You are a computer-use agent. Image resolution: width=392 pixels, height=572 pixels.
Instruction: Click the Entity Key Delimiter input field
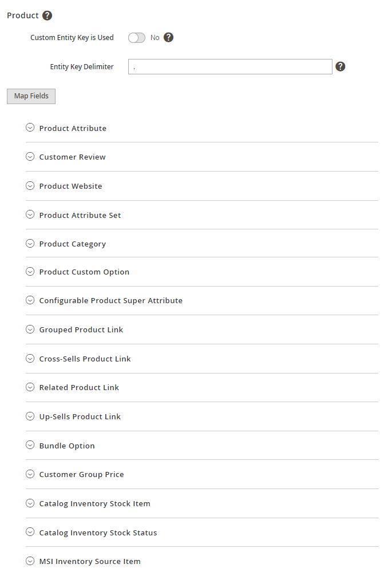[x=230, y=67]
